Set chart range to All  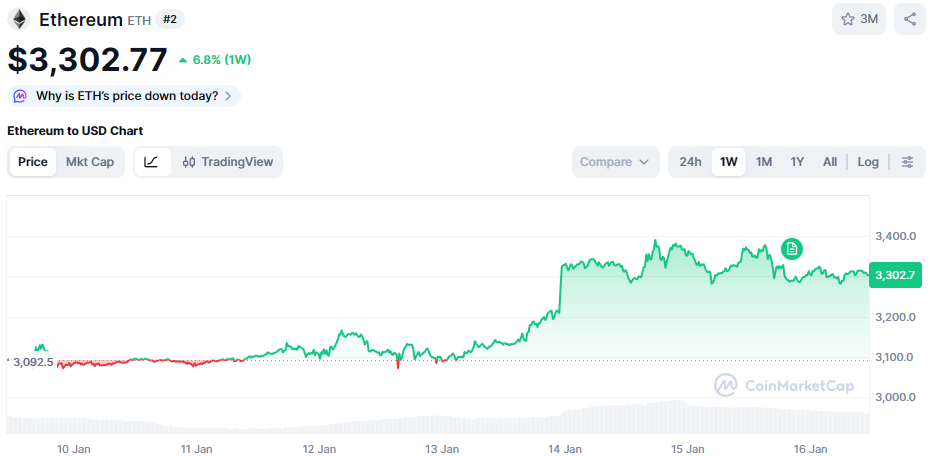(830, 162)
